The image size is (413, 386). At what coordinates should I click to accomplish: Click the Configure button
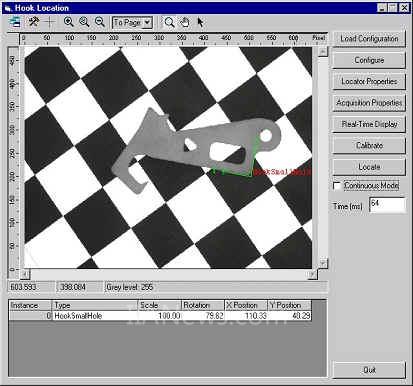pos(369,60)
